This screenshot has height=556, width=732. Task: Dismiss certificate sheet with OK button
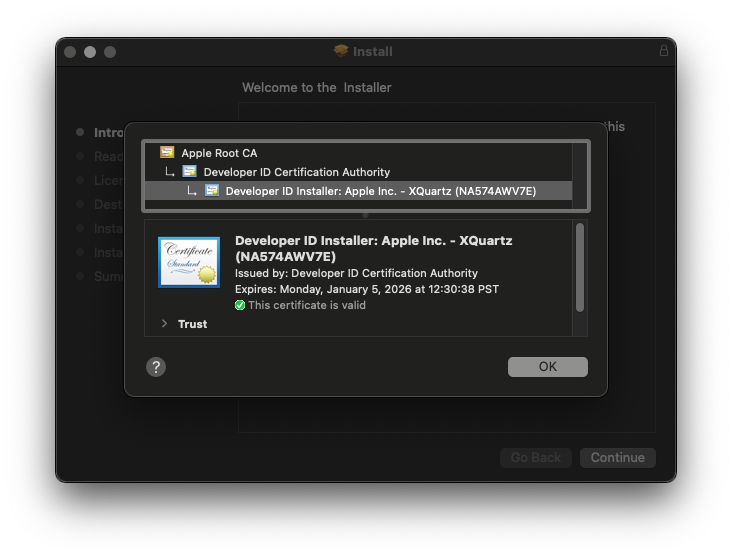pyautogui.click(x=548, y=367)
